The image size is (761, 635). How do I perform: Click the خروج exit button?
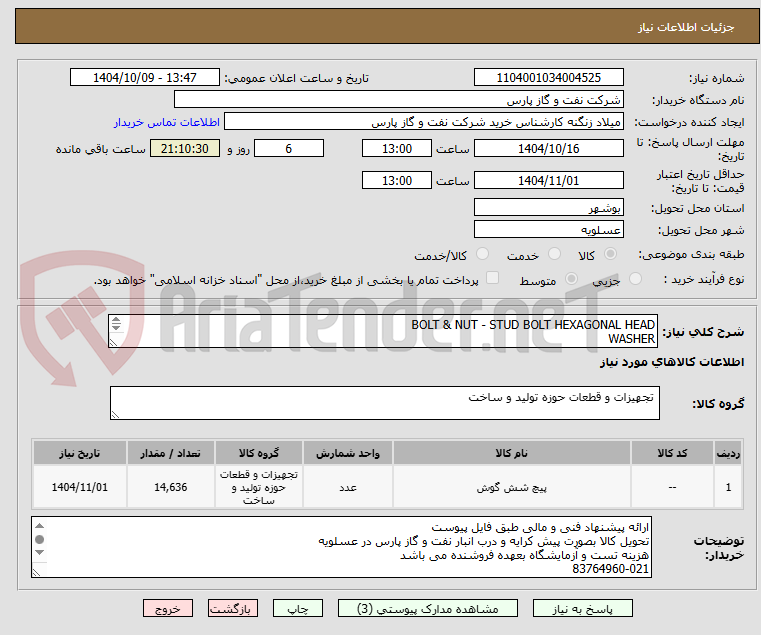tap(167, 608)
